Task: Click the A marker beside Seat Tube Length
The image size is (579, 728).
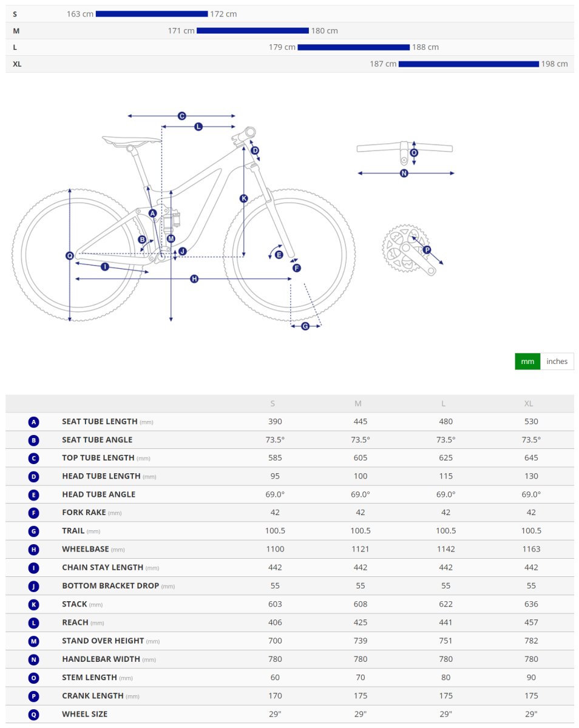Action: tap(34, 422)
